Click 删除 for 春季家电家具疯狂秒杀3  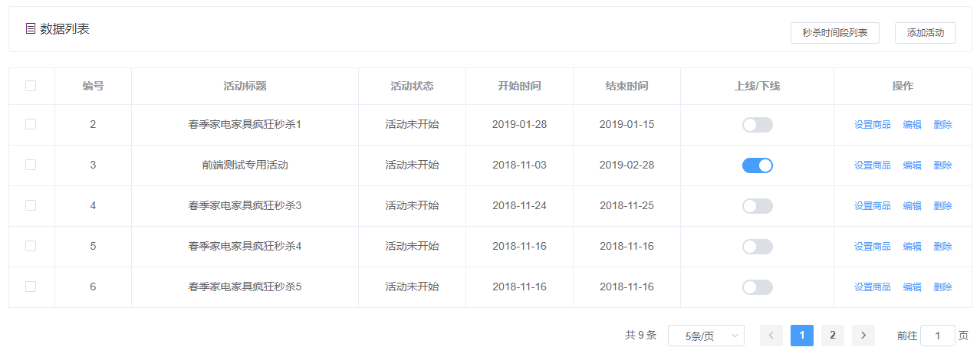(x=942, y=206)
